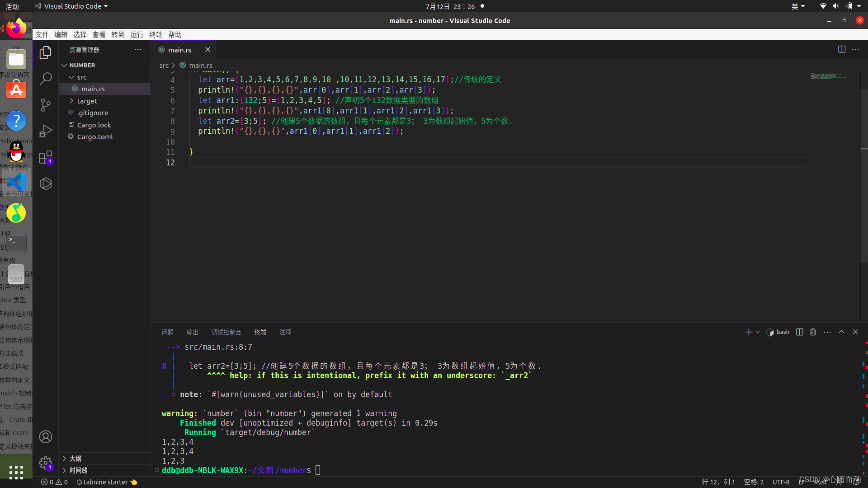The image size is (868, 488).
Task: Open terminal panel more actions ellipsis
Action: click(827, 332)
